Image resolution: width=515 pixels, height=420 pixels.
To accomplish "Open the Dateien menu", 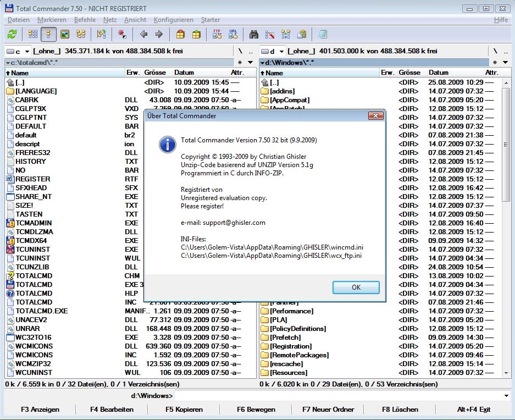I will pyautogui.click(x=18, y=20).
